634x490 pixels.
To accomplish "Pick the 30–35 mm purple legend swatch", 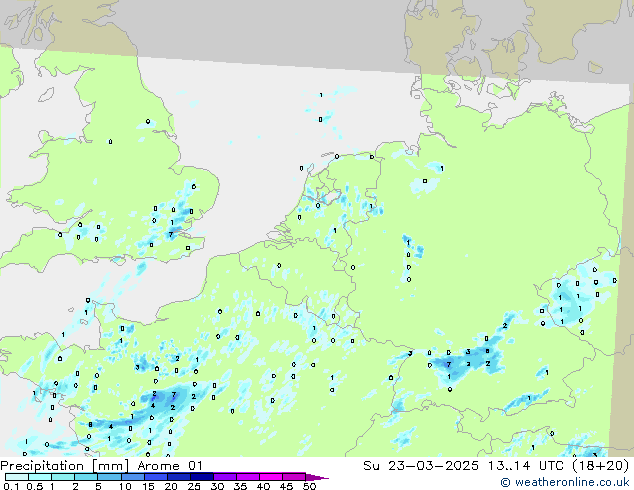I will 224,477.
